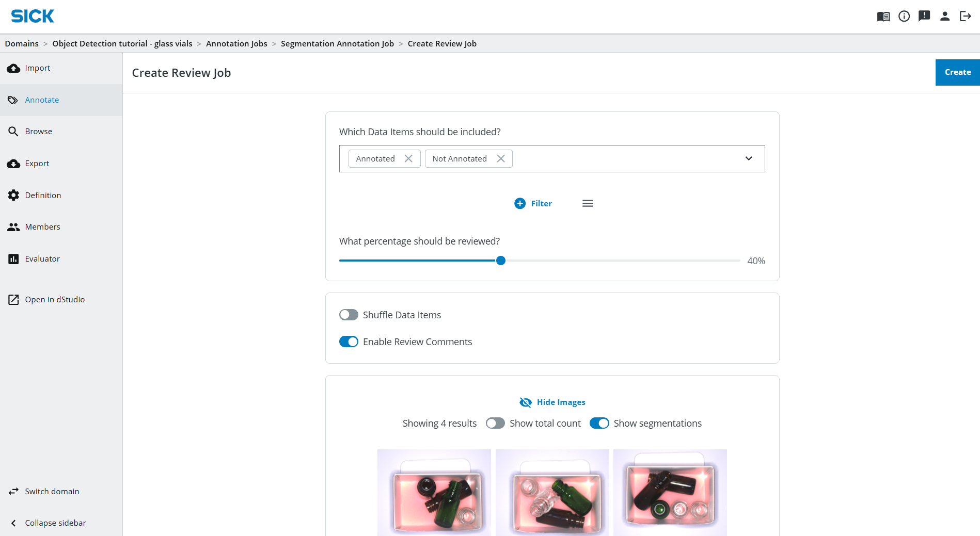Adjust the review percentage slider
This screenshot has height=536, width=980.
pyautogui.click(x=500, y=261)
